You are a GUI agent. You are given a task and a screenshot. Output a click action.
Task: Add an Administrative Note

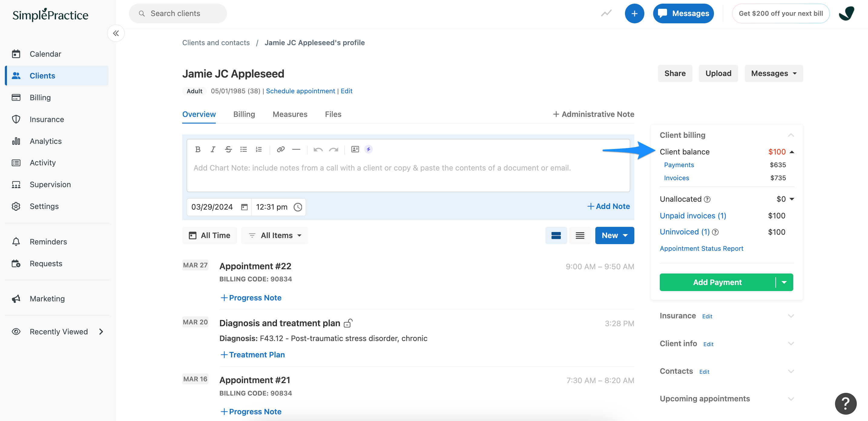(x=593, y=114)
